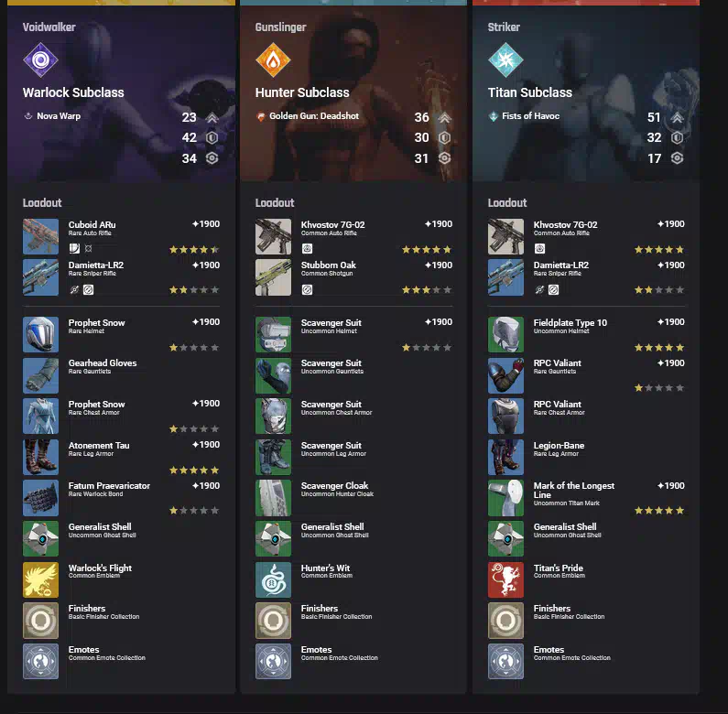Open Warlock's Generalist Shell ghost icon
The image size is (728, 714).
point(41,539)
